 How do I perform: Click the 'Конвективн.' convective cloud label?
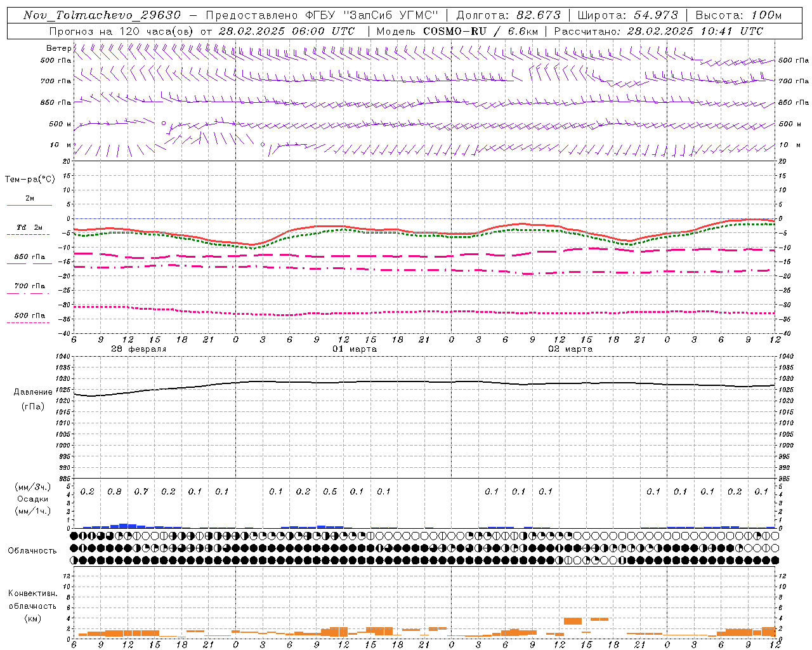coord(32,594)
